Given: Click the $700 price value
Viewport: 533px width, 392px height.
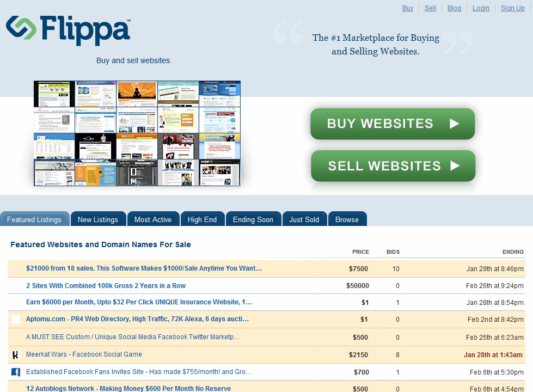Looking at the screenshot, I should tap(362, 372).
